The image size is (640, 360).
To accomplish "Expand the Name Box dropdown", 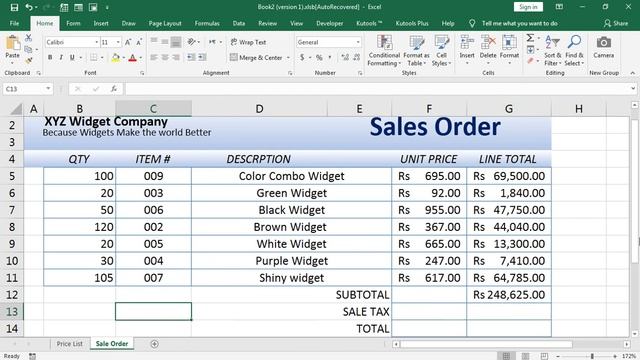I will [x=48, y=89].
